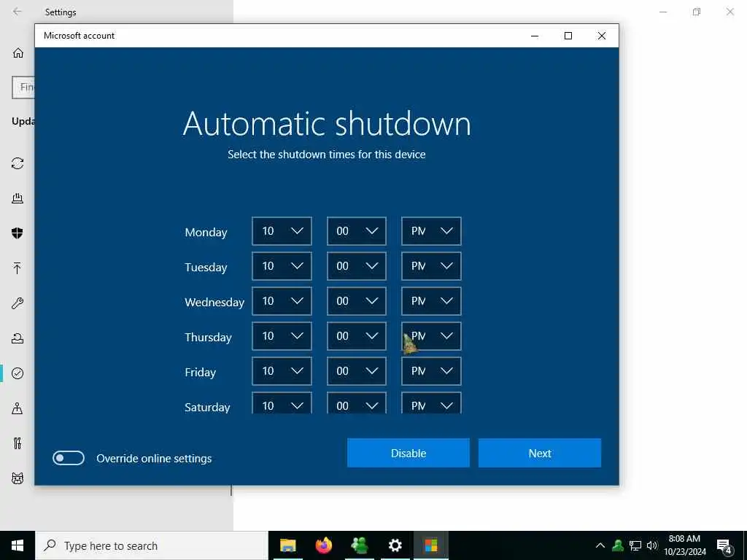Viewport: 747px width, 560px height.
Task: Open Windows Security shield icon in Settings
Action: point(18,233)
